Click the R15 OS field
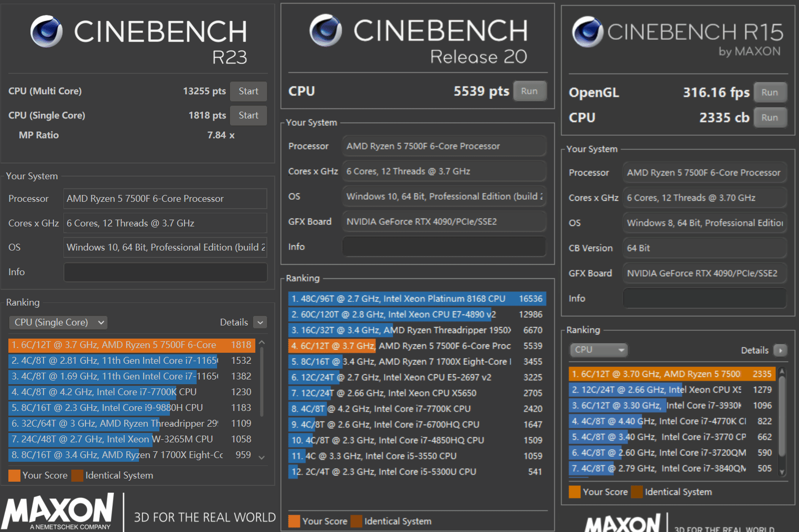Viewport: 799px width, 532px height. tap(705, 223)
